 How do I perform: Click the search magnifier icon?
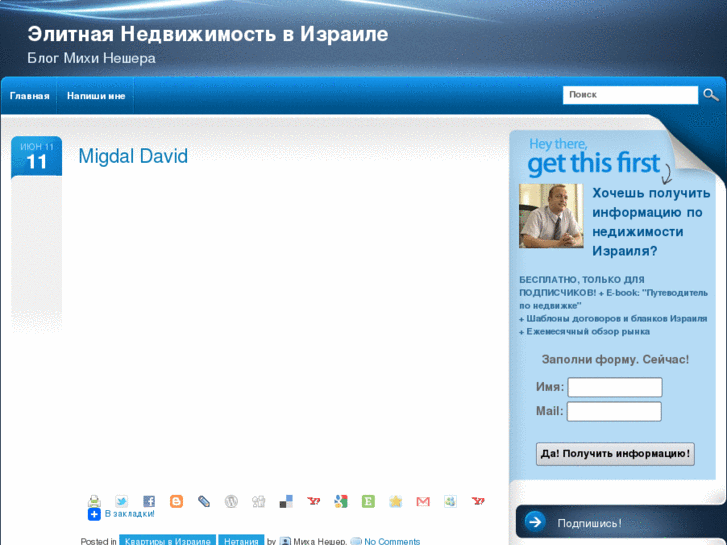tap(711, 95)
